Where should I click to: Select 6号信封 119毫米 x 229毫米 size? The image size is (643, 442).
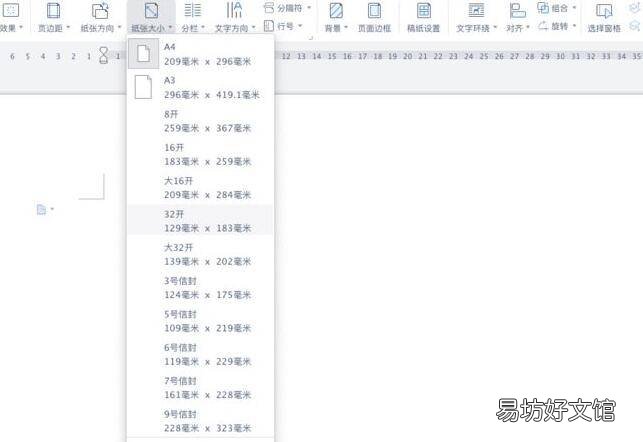tap(201, 354)
